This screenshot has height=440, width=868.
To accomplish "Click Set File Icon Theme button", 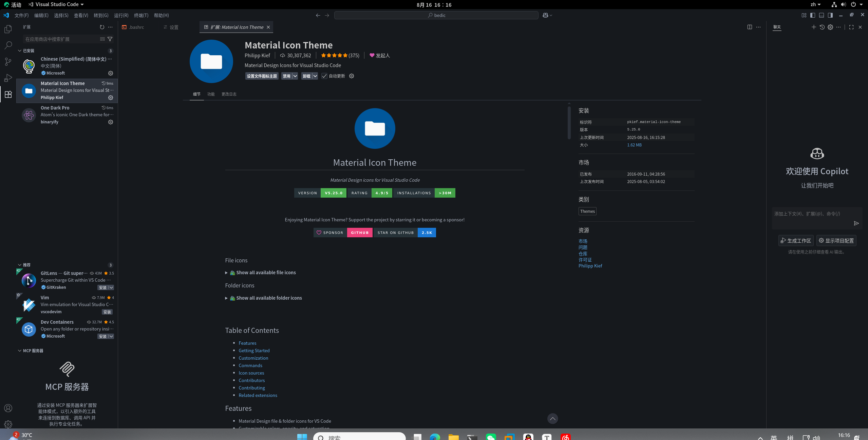I will tap(262, 76).
